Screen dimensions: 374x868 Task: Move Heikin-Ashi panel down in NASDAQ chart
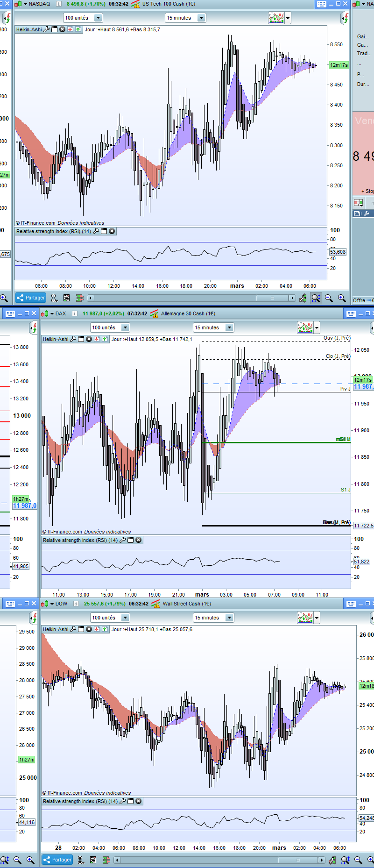[x=70, y=29]
